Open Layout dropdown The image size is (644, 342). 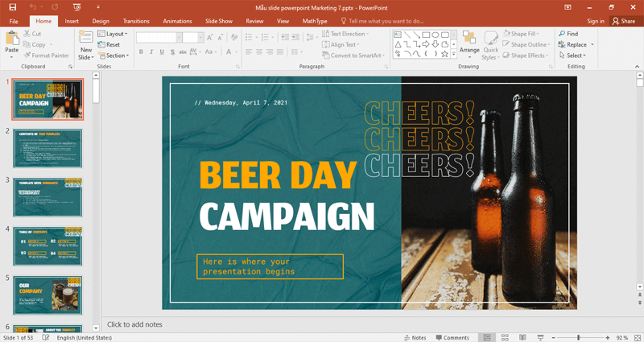point(113,34)
